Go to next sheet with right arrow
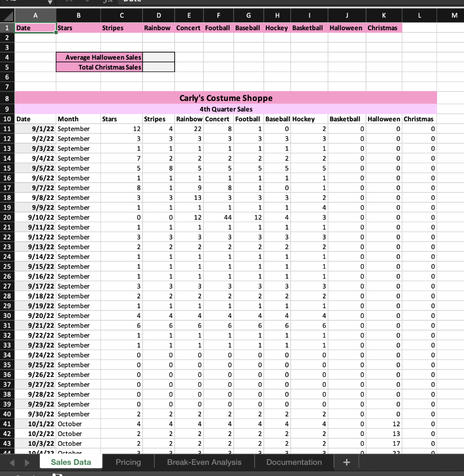Viewport: 464px width, 476px height. pos(27,463)
